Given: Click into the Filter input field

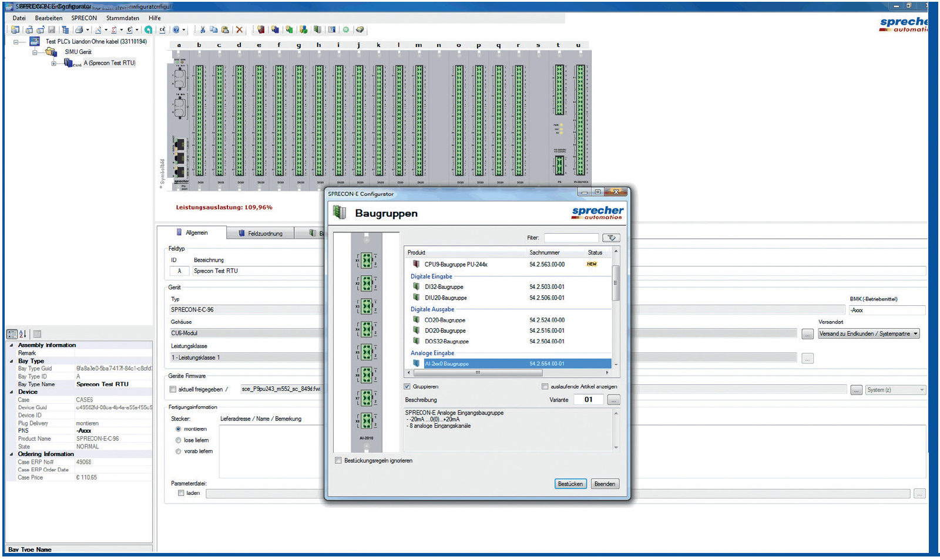Looking at the screenshot, I should (571, 238).
